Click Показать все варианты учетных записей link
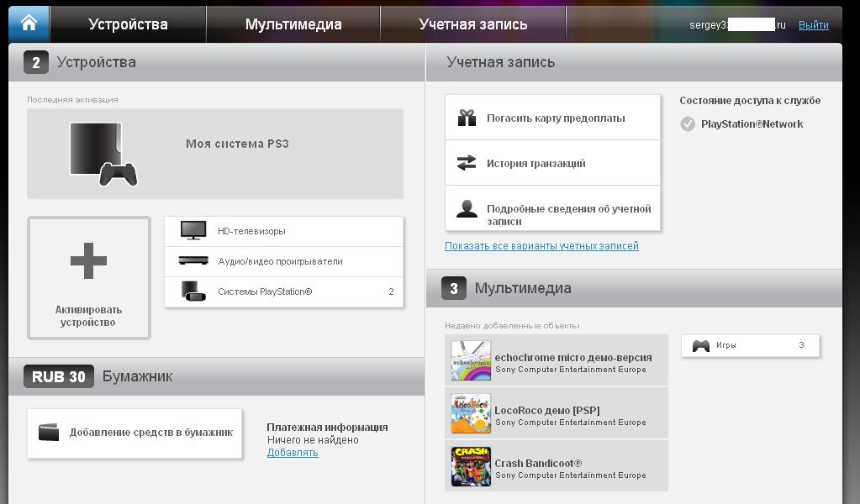 pyautogui.click(x=541, y=246)
